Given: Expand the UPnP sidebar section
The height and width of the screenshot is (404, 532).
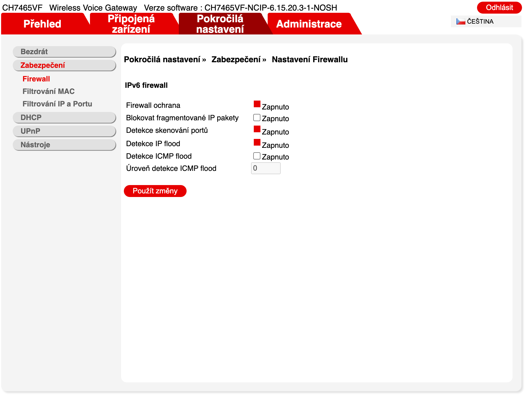Looking at the screenshot, I should tap(64, 131).
